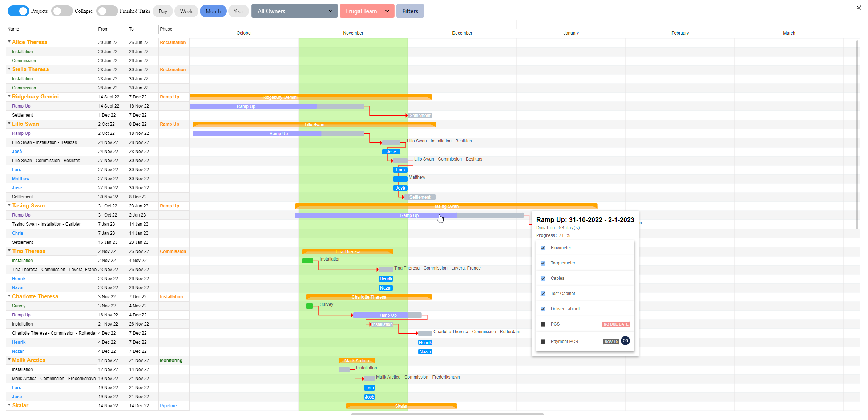
Task: Switch to Year view
Action: tap(238, 11)
